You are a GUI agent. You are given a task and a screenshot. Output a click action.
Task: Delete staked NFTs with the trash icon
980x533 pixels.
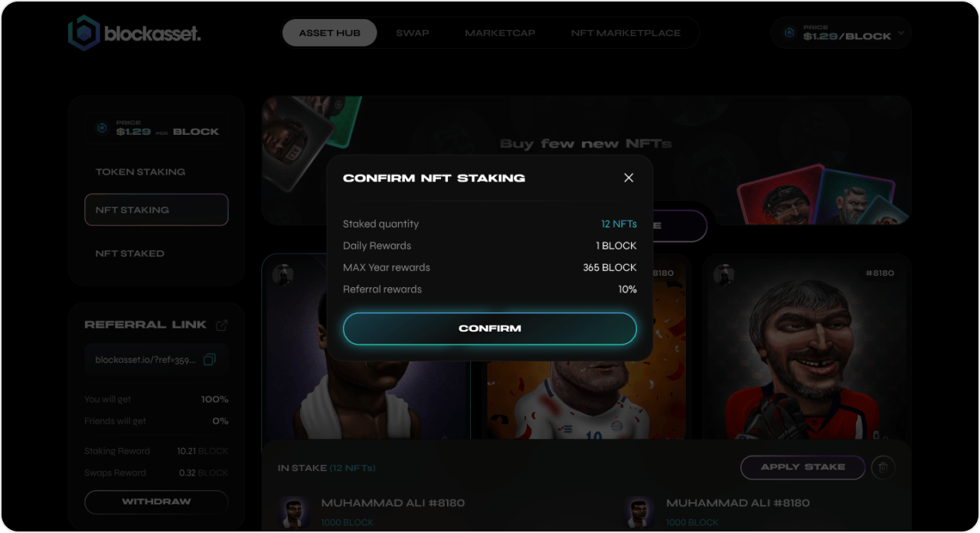pyautogui.click(x=884, y=467)
